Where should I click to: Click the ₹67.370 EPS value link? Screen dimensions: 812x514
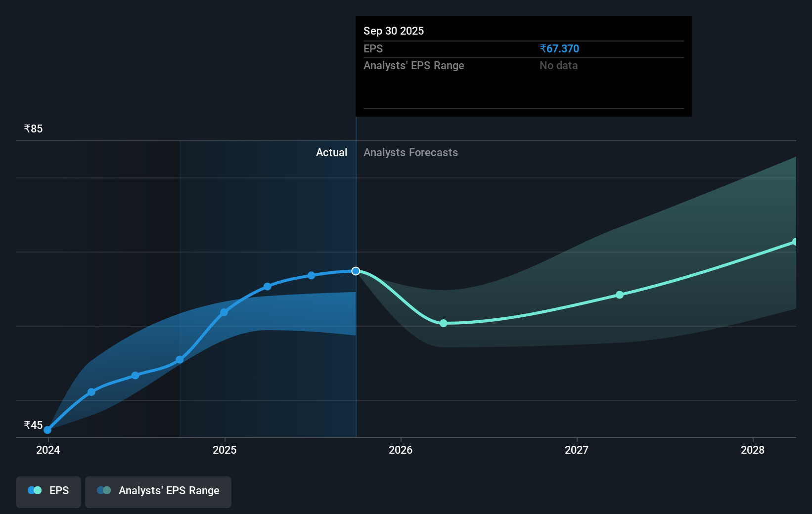tap(560, 48)
